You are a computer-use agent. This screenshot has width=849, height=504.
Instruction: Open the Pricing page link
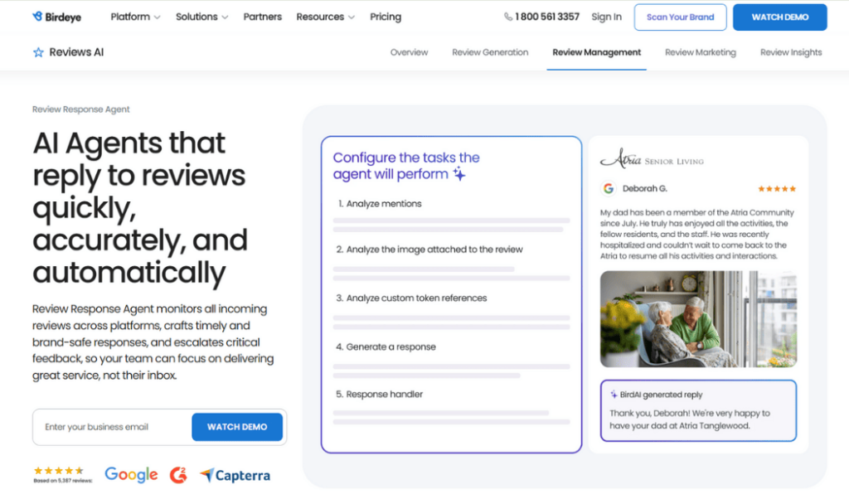pos(386,17)
